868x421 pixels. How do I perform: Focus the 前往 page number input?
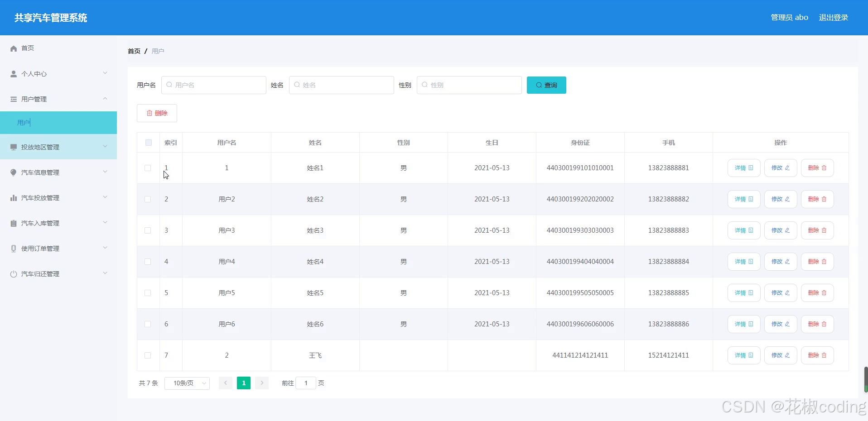306,383
